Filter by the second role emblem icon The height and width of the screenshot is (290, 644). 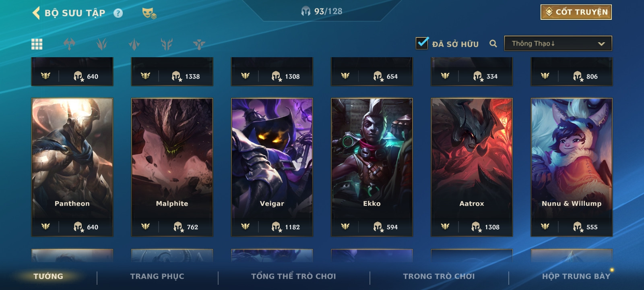(102, 44)
